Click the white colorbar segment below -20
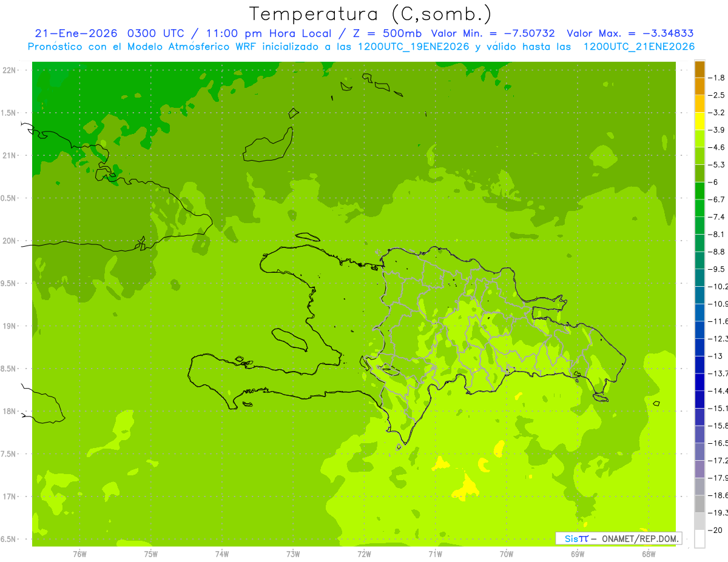This screenshot has width=728, height=562. [699, 539]
